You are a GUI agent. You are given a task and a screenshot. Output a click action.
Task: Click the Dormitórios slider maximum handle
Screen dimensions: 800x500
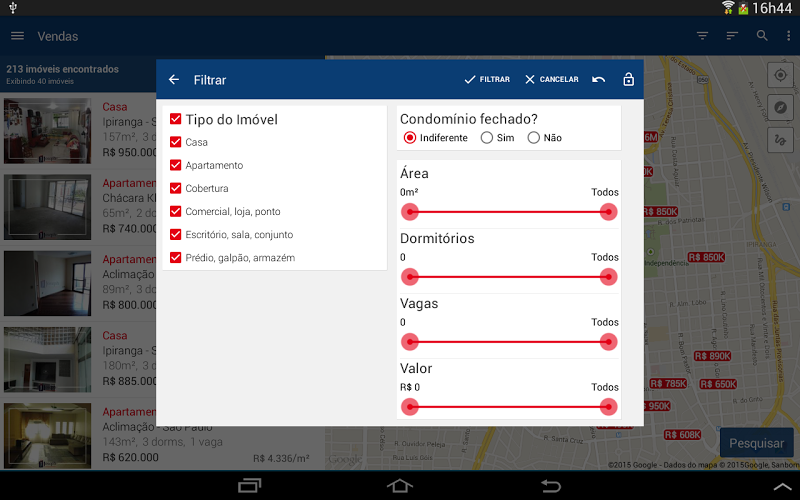pyautogui.click(x=608, y=277)
